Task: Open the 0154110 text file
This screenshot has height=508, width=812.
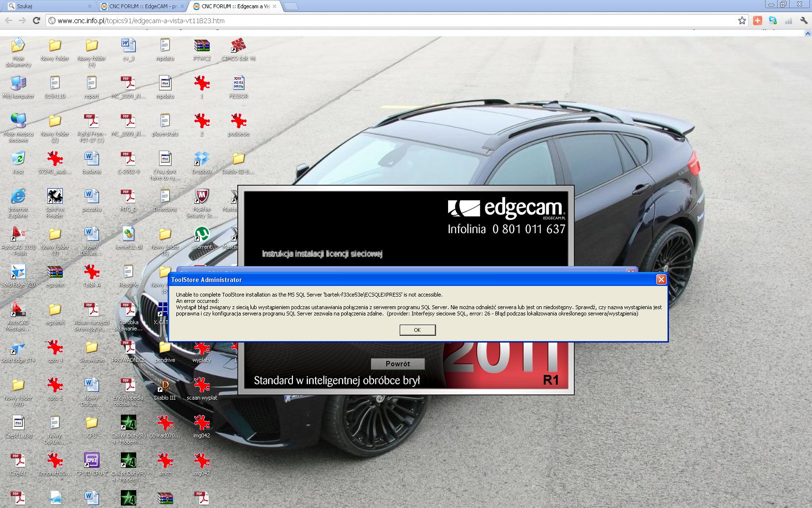Action: 55,88
